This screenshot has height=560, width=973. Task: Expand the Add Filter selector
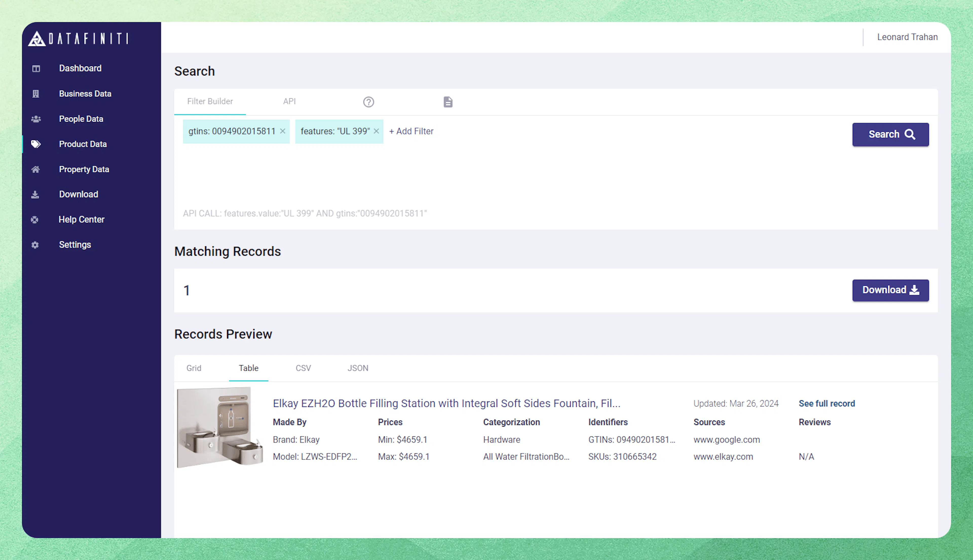(411, 131)
